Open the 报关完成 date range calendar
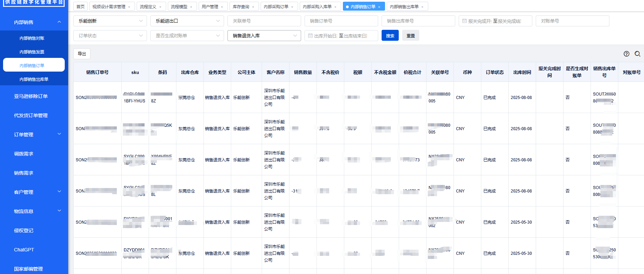 (x=465, y=21)
